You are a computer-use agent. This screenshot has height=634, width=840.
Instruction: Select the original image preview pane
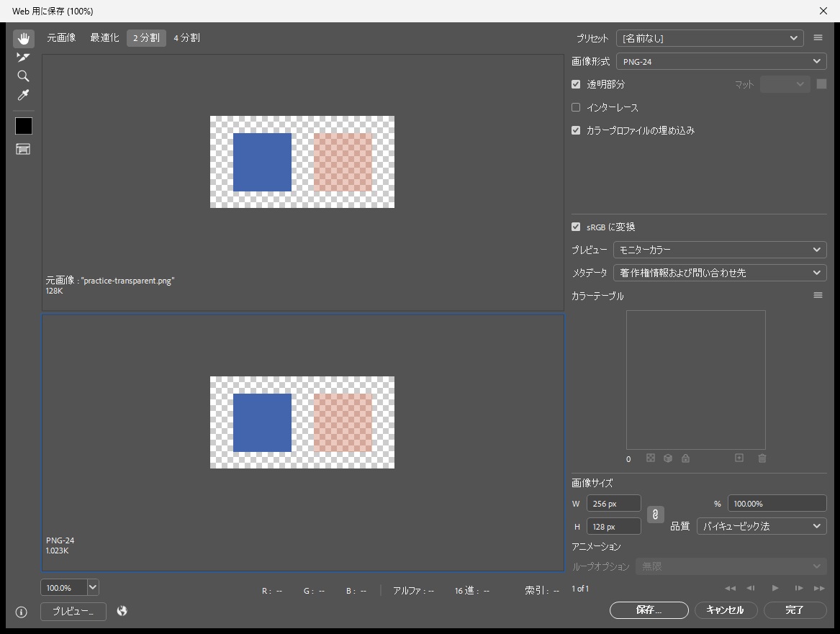(303, 182)
